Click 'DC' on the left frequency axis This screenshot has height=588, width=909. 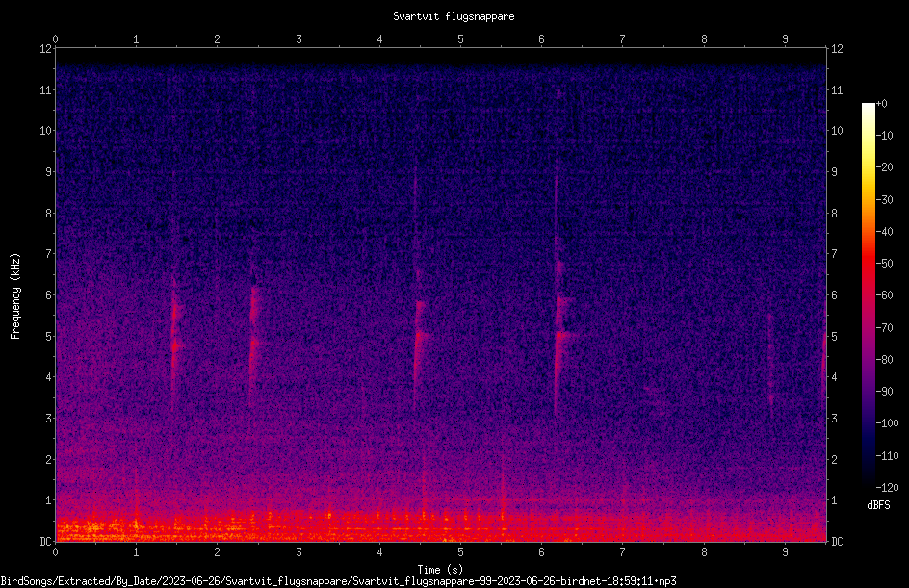pos(45,542)
